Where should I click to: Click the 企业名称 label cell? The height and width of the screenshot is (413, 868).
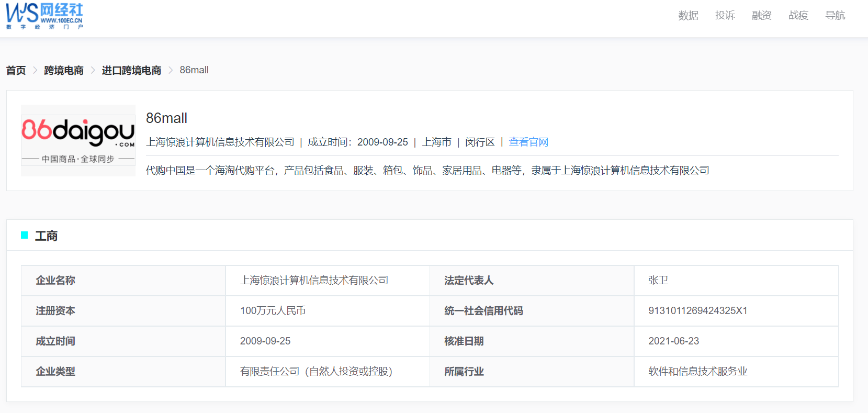(123, 281)
